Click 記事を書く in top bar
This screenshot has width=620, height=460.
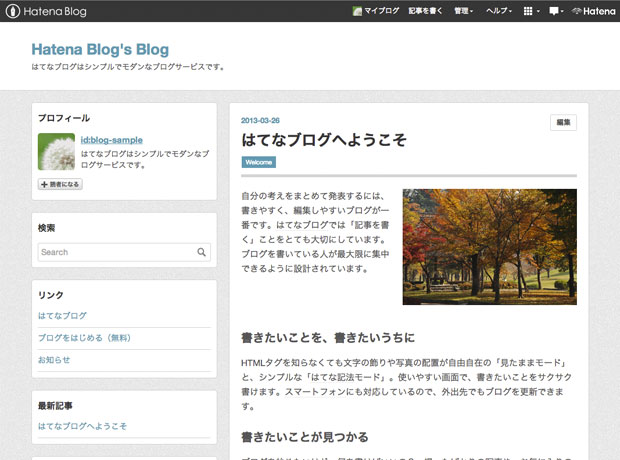click(426, 11)
